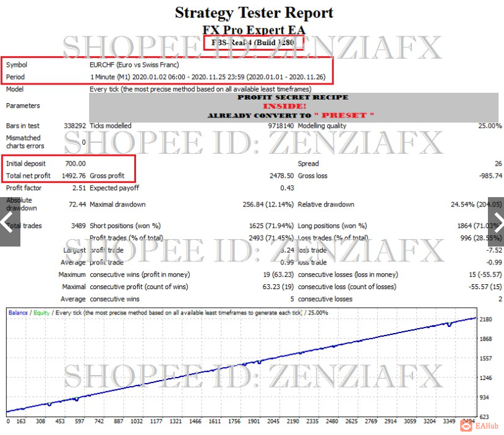Click the 'Maximal drawdown' label
The width and height of the screenshot is (504, 435).
tap(117, 205)
